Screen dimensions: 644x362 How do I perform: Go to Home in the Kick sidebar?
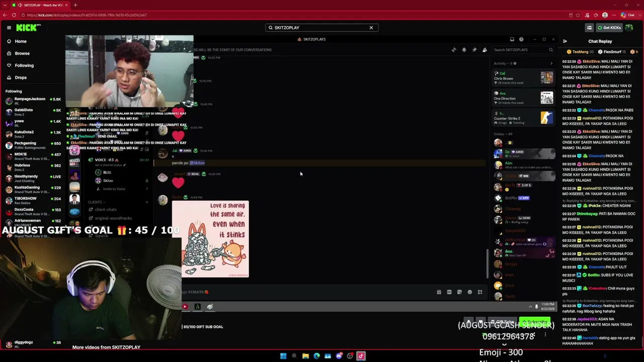[x=21, y=41]
